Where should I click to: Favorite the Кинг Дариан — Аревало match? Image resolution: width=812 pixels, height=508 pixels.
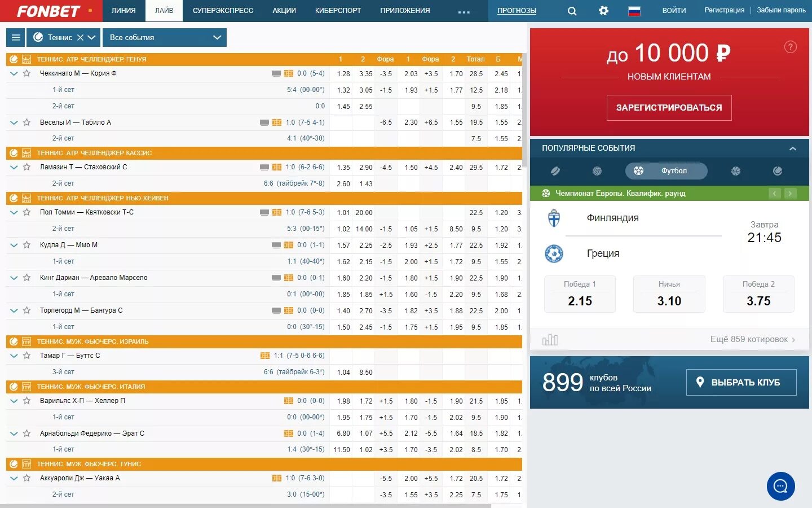pos(27,278)
